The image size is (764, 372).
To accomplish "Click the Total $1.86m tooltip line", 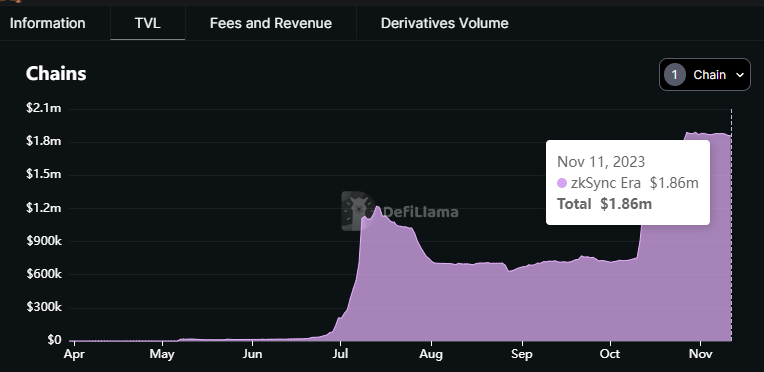I will click(x=604, y=204).
